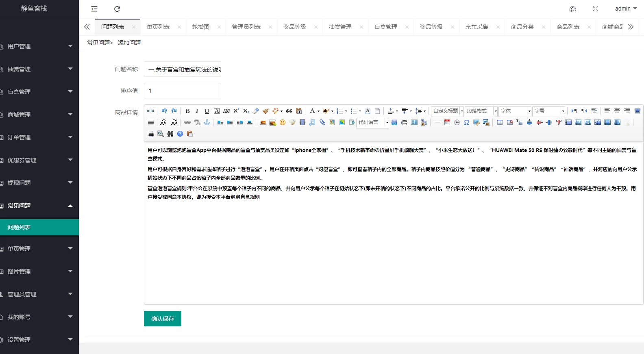Viewport: 644px width, 354px height.
Task: Click the eraser clear-formatting icon
Action: click(256, 111)
